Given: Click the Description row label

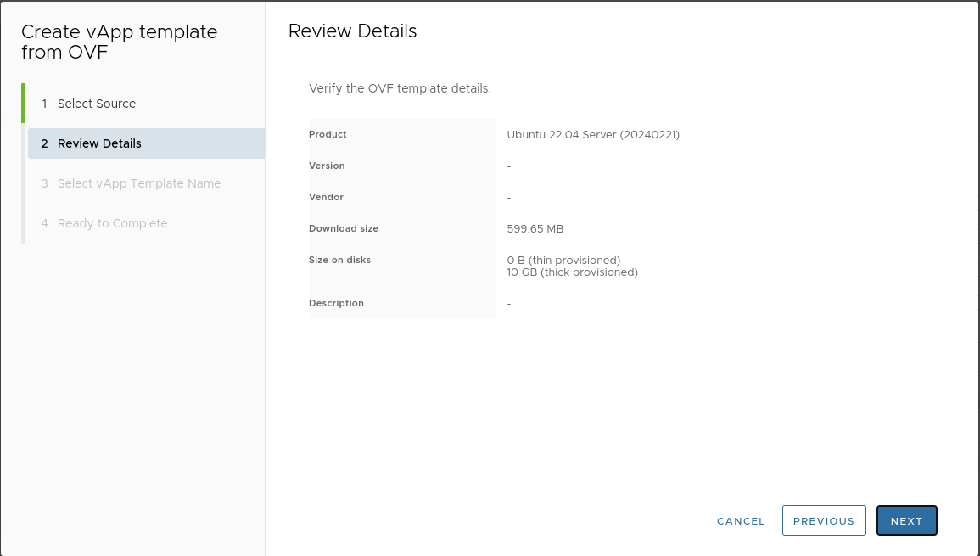Looking at the screenshot, I should pyautogui.click(x=336, y=303).
